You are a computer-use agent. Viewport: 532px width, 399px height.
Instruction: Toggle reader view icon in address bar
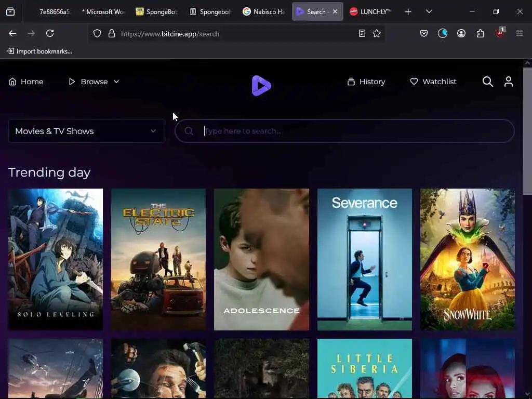coord(362,33)
